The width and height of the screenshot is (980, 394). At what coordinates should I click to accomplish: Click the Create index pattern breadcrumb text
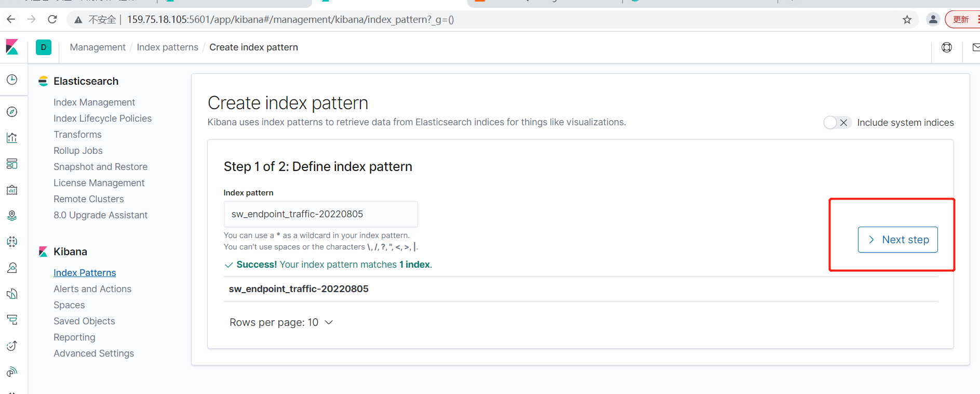point(253,47)
